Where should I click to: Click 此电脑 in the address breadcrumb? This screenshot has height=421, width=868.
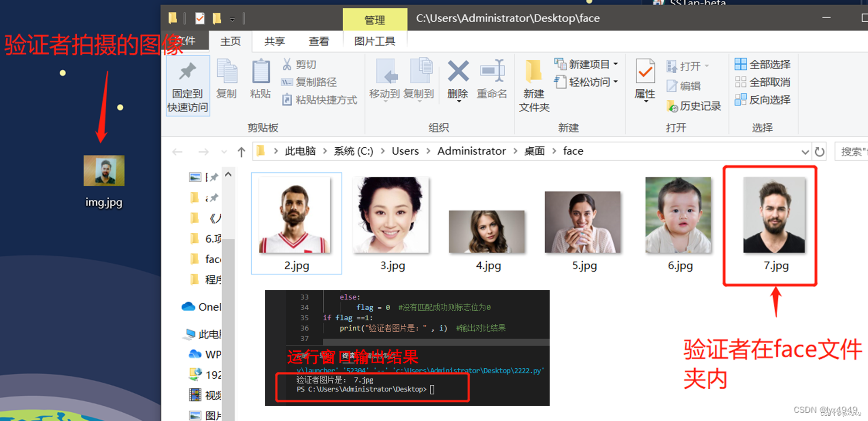click(x=301, y=151)
